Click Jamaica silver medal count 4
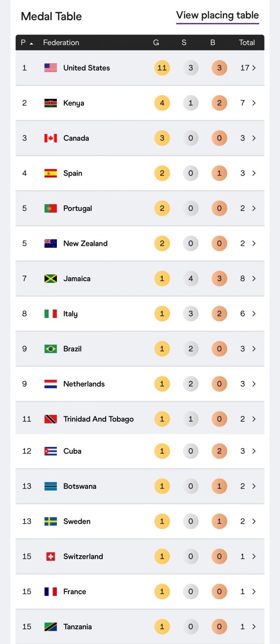280x644 pixels. click(191, 278)
